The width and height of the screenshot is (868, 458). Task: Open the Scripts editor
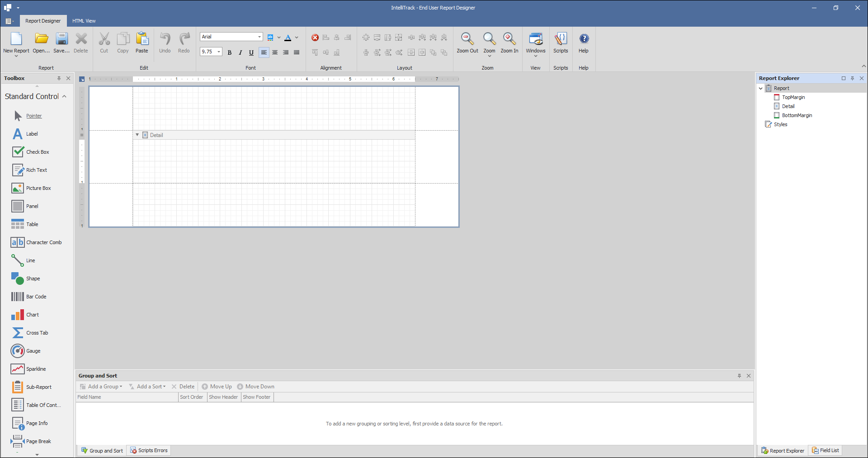click(x=561, y=43)
